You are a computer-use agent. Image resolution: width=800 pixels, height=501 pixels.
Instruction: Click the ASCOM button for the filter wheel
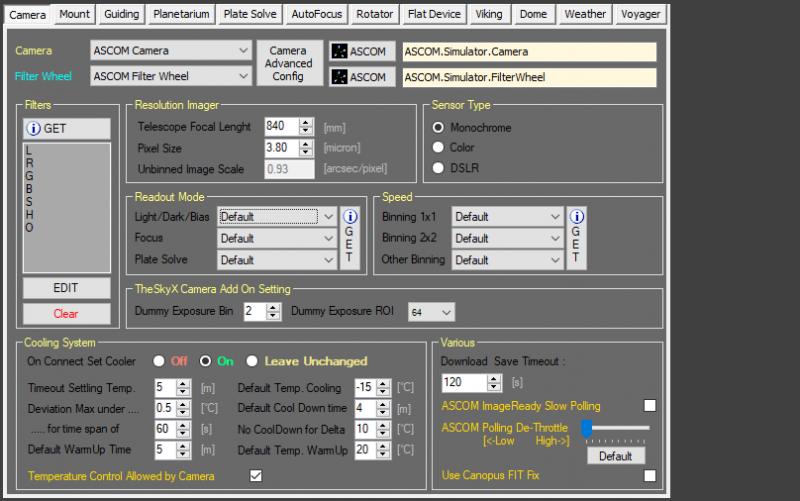362,77
